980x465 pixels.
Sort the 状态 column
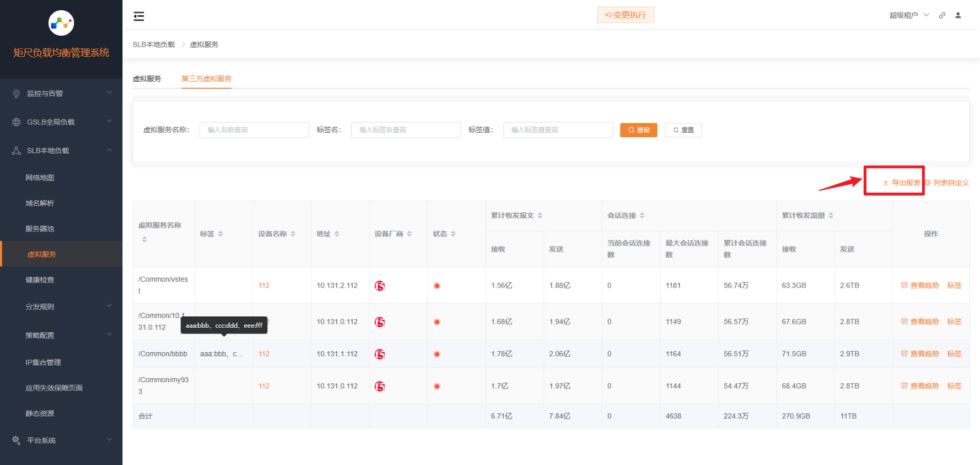tap(453, 234)
